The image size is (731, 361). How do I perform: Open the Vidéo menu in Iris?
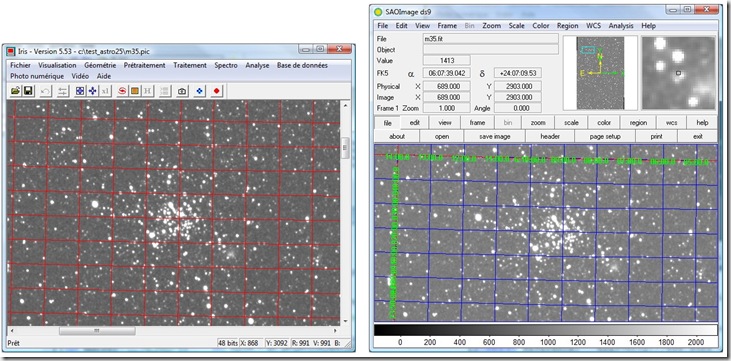pos(80,76)
